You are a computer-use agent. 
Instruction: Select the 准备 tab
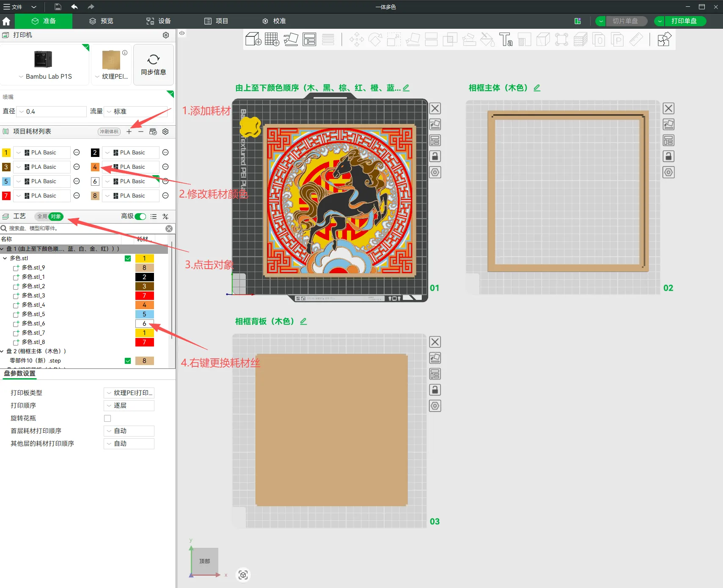pyautogui.click(x=44, y=21)
